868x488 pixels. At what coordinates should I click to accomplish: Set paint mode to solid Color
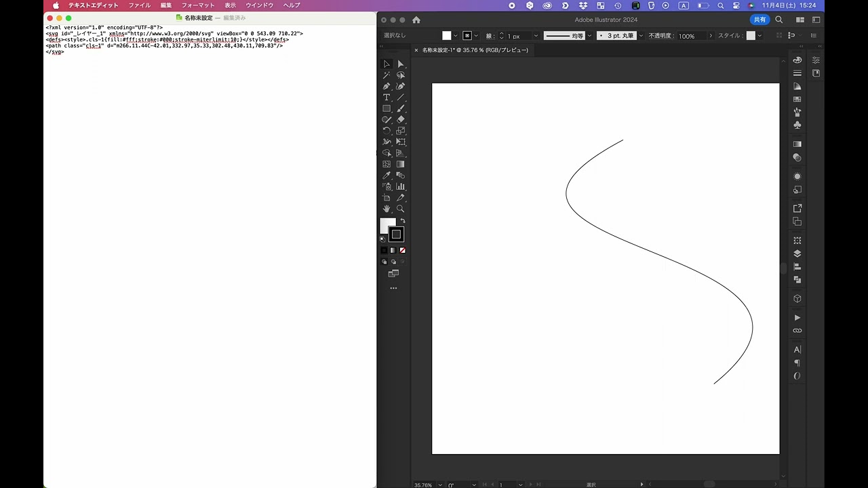384,250
